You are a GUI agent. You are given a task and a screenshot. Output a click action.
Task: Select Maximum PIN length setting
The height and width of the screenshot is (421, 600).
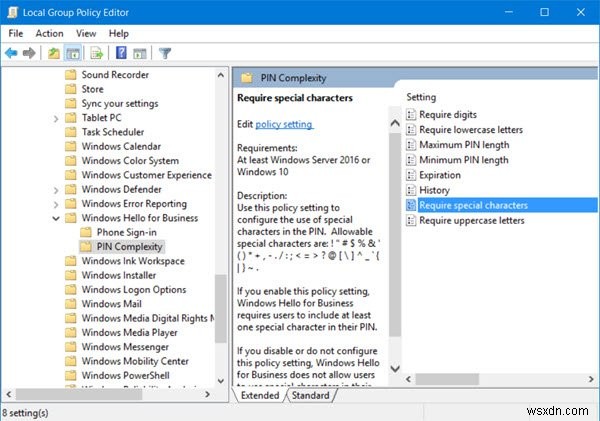tap(464, 145)
